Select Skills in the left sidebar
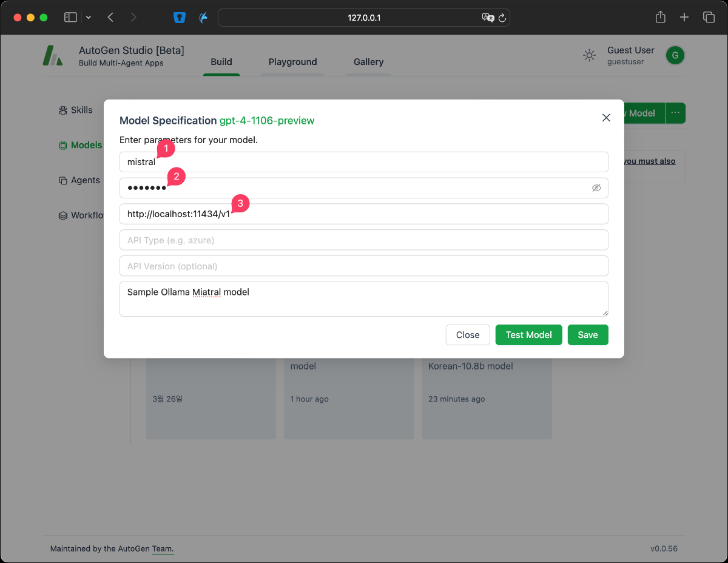 pyautogui.click(x=81, y=110)
